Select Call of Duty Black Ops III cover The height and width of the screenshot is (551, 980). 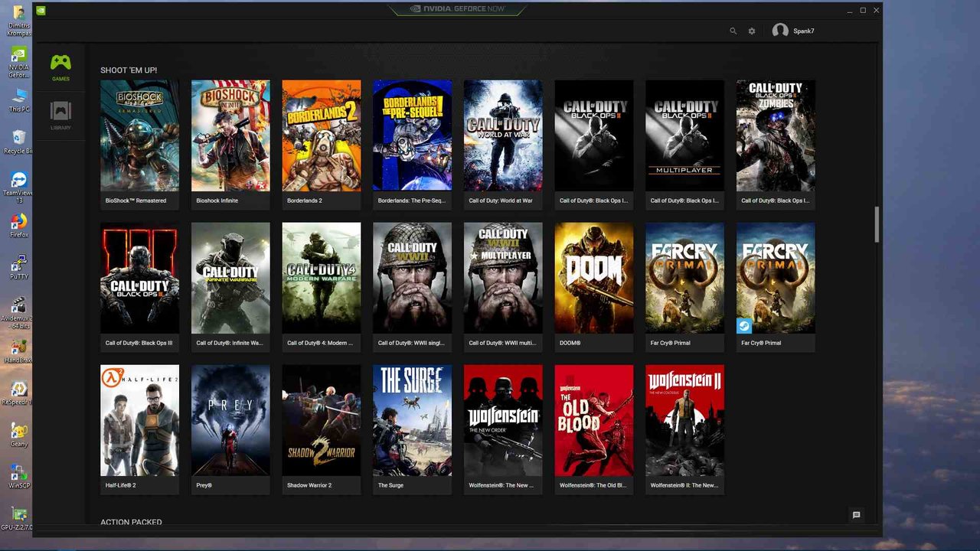click(x=139, y=278)
